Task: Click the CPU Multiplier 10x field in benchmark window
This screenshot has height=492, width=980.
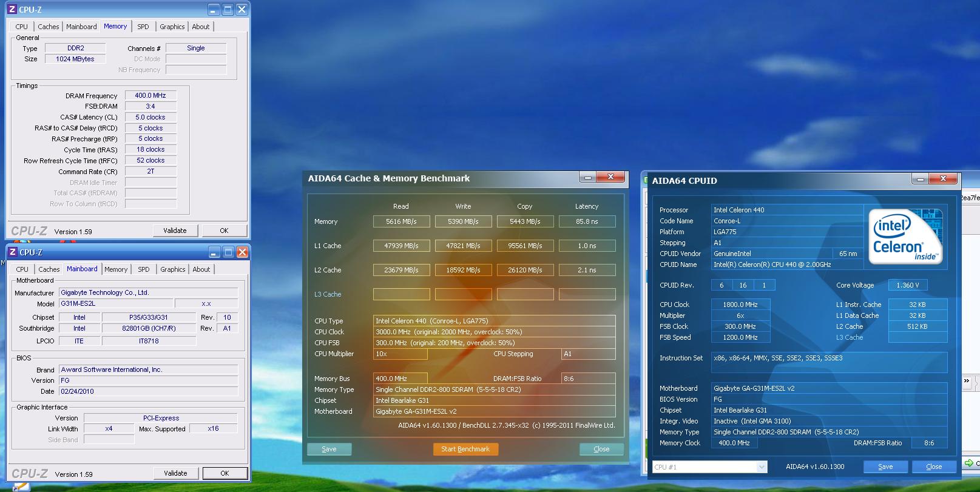Action: 400,354
